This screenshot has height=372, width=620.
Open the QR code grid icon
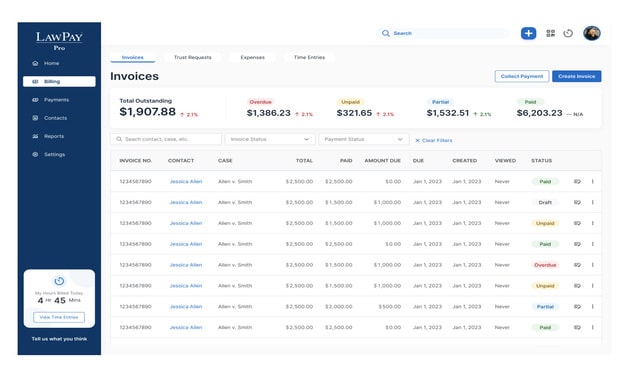(x=550, y=33)
